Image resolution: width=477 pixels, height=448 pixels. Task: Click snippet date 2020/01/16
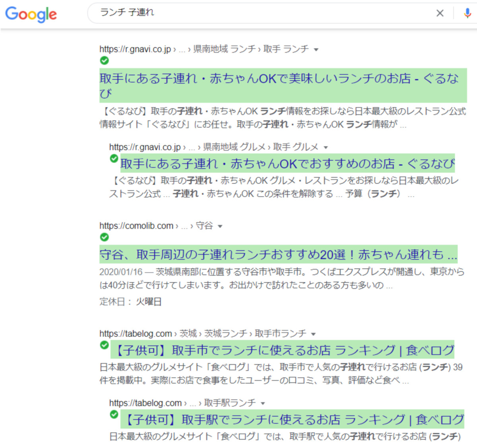click(121, 272)
